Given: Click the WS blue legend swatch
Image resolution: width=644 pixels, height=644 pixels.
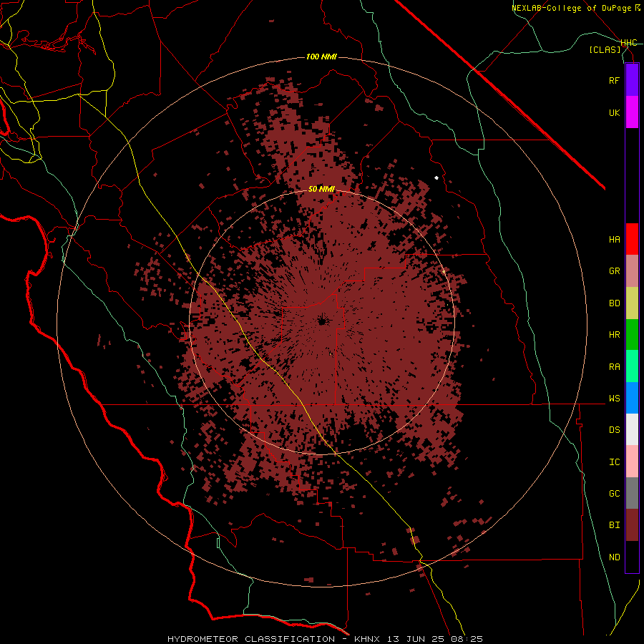Looking at the screenshot, I should [x=632, y=398].
